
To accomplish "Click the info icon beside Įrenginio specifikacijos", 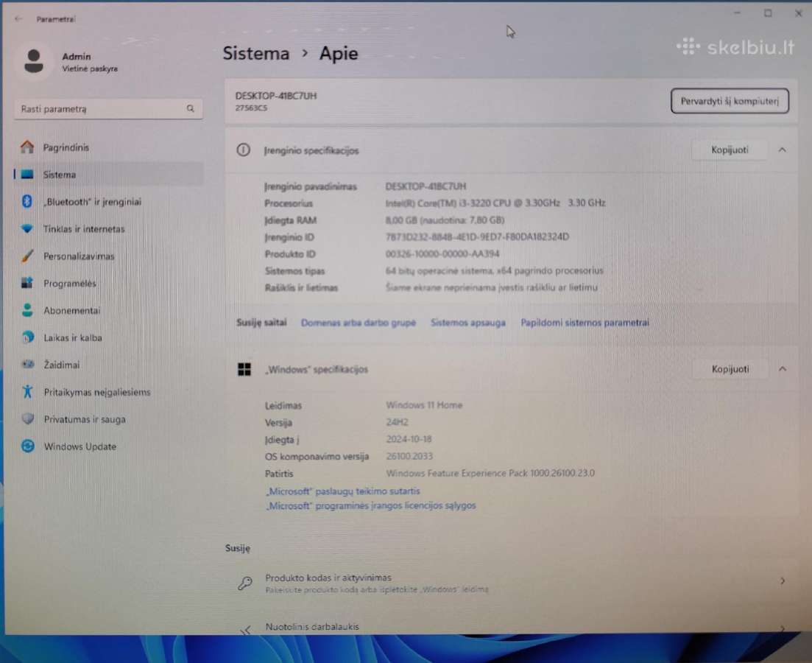I will 244,150.
